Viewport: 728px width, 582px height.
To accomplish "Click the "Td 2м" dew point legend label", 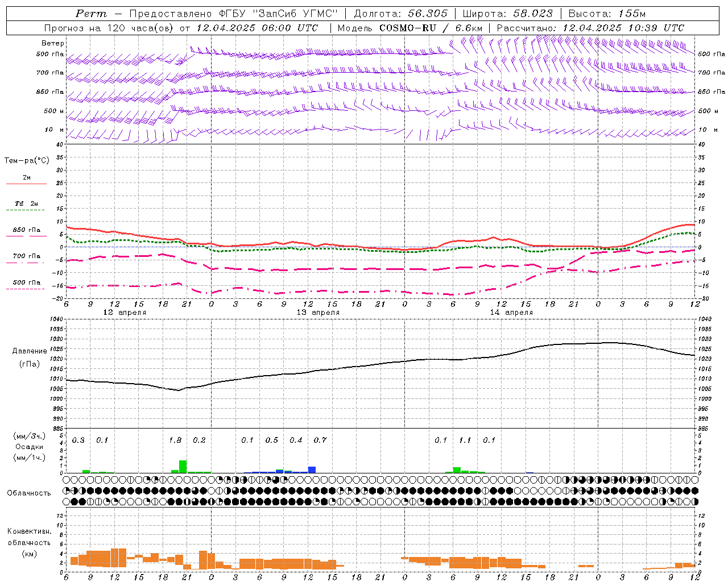I will 27,203.
